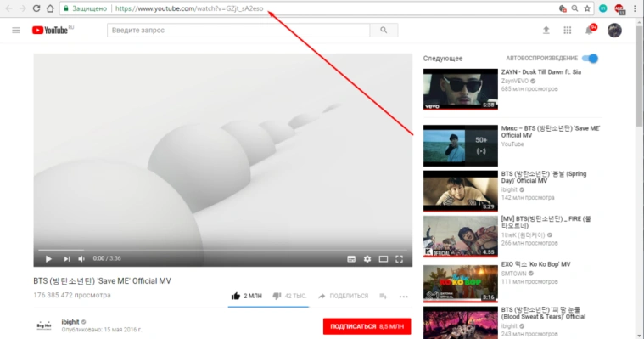Click the search field 'Введите запрос'
This screenshot has height=339, width=644.
point(238,30)
